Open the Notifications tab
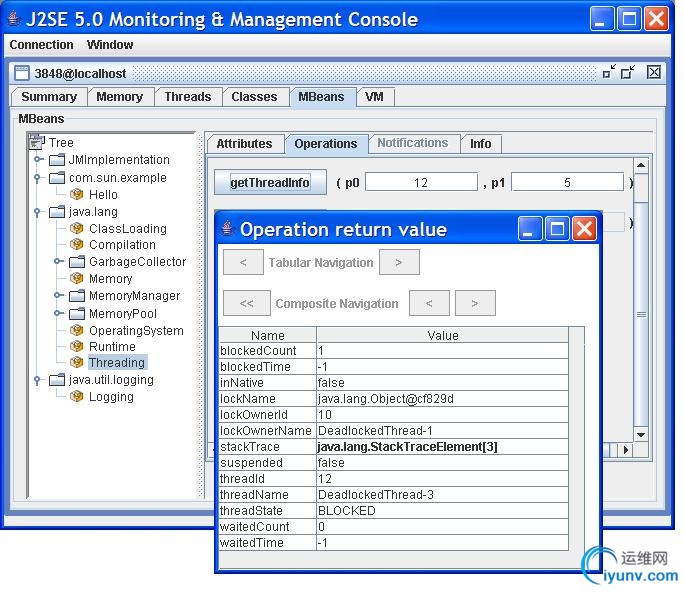The height and width of the screenshot is (592, 684). coord(413,143)
